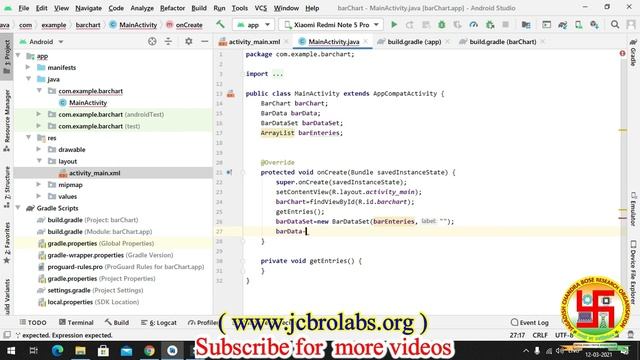This screenshot has width=640, height=360.
Task: Open the Logcat tool window
Action: pyautogui.click(x=159, y=322)
